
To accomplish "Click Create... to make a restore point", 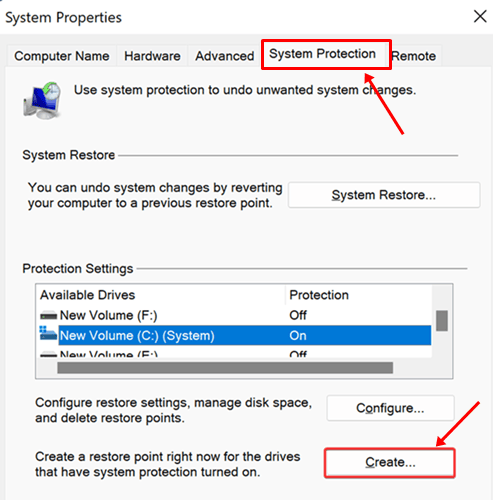I will [390, 463].
